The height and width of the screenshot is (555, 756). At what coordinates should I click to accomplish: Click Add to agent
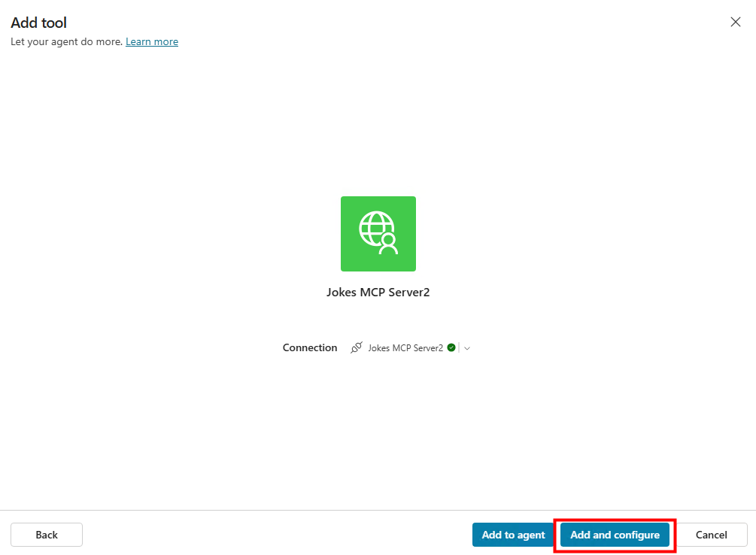pos(513,535)
